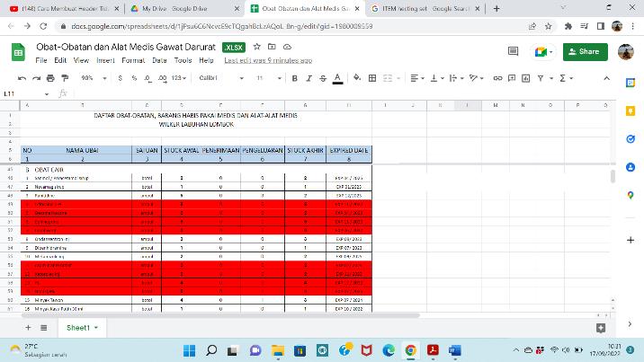Click the Name Box cell reference field
The width and height of the screenshot is (644, 362).
point(25,94)
